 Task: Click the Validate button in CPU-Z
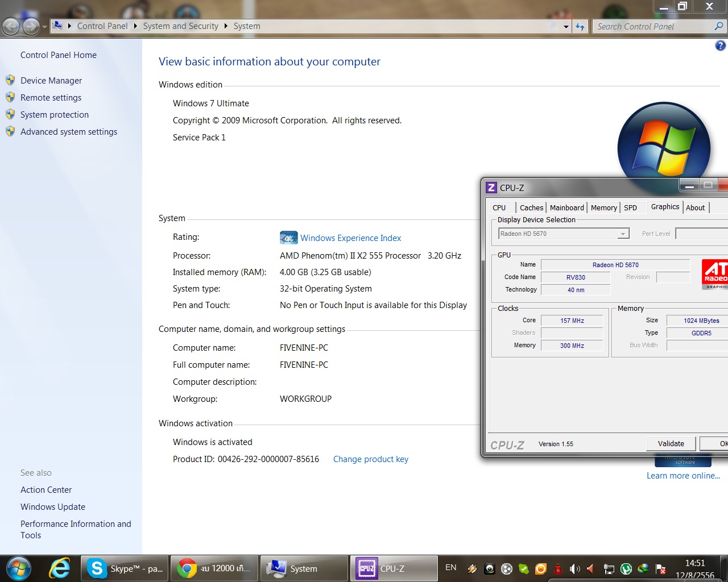click(x=671, y=443)
